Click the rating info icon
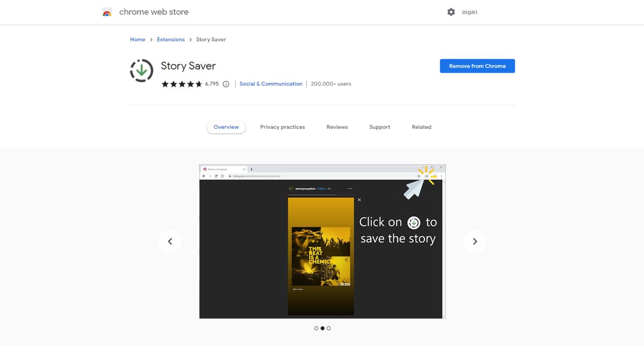 [x=226, y=84]
